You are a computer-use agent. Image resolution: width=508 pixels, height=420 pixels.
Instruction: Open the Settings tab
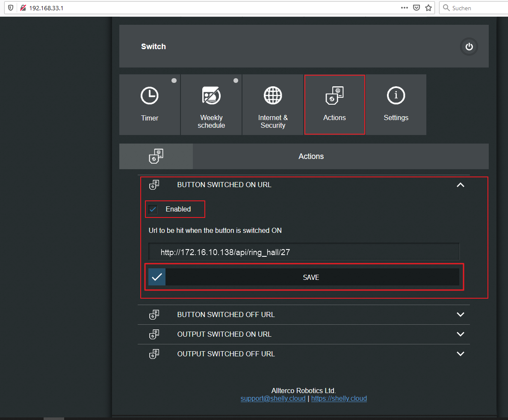[x=396, y=105]
